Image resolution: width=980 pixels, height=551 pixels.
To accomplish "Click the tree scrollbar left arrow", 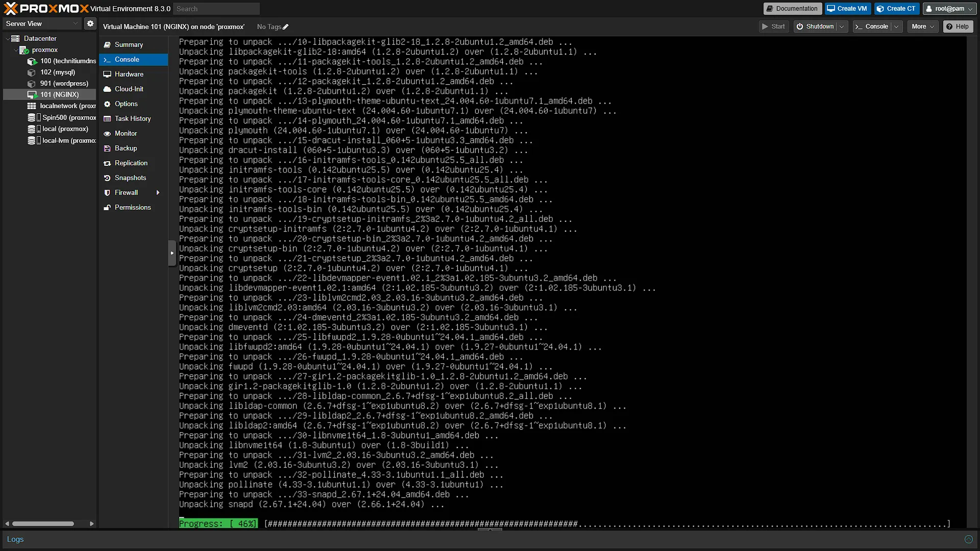I will (7, 523).
